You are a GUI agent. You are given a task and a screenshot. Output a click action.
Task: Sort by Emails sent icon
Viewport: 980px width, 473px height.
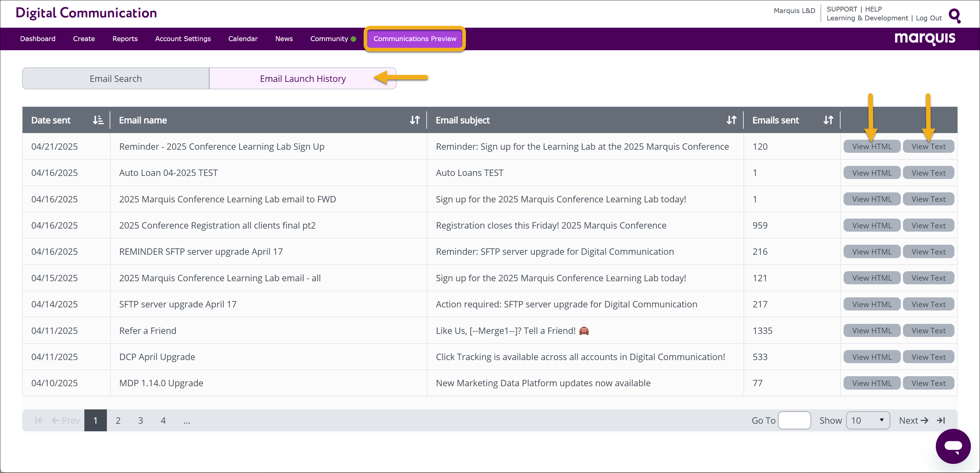click(x=828, y=120)
